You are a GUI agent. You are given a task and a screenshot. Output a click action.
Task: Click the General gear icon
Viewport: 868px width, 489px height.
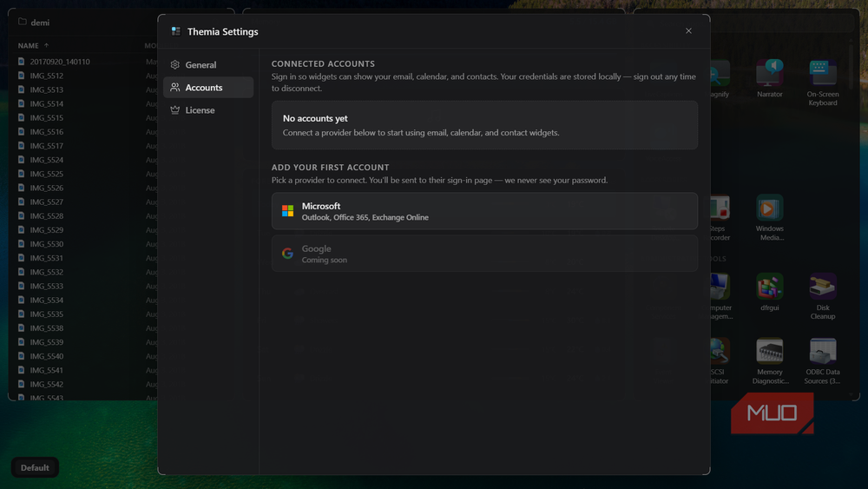(x=175, y=65)
